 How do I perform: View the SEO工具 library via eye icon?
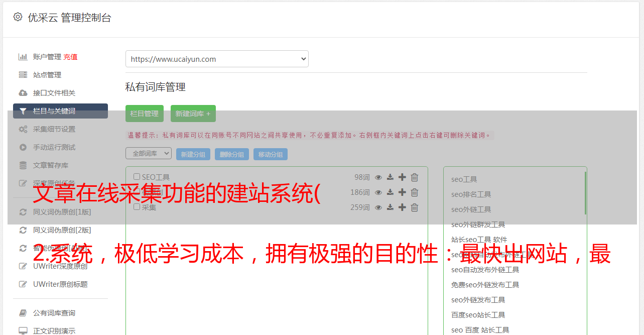coord(378,177)
